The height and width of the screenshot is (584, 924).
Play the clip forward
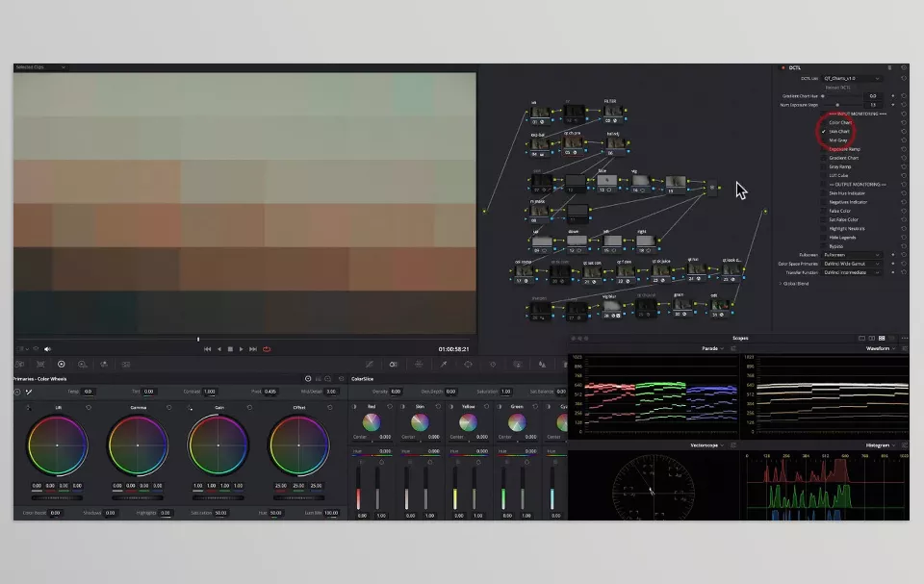pyautogui.click(x=241, y=349)
